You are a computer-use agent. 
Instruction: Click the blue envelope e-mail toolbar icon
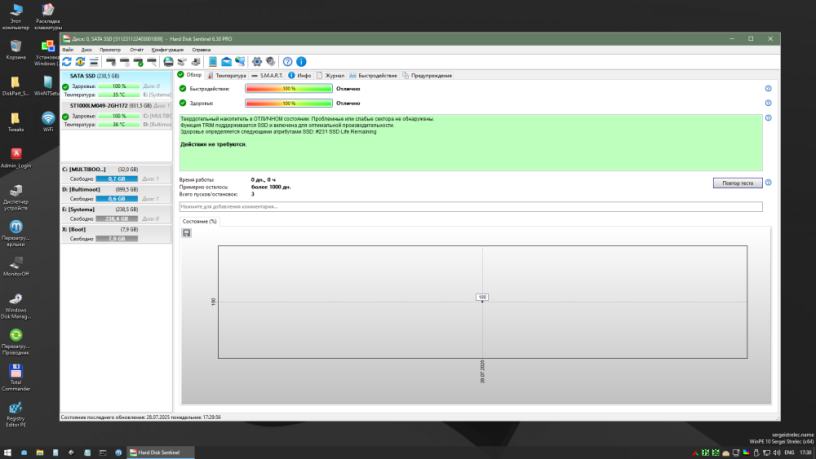[x=226, y=62]
